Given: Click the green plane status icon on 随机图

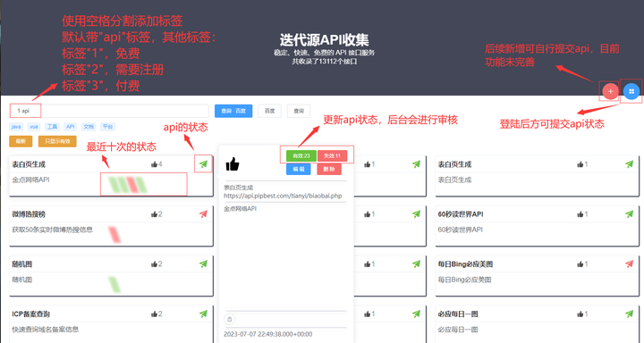Looking at the screenshot, I should (x=203, y=264).
